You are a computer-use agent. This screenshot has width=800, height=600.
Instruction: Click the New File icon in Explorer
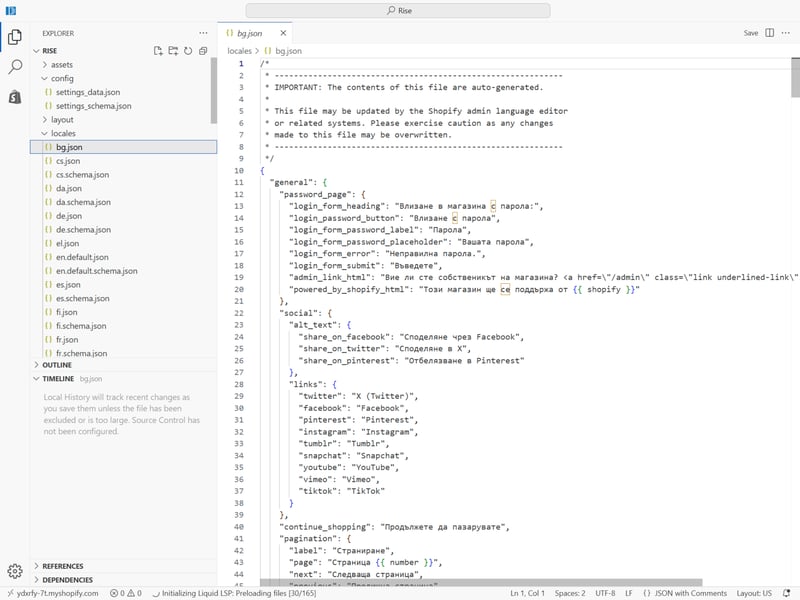(x=158, y=50)
